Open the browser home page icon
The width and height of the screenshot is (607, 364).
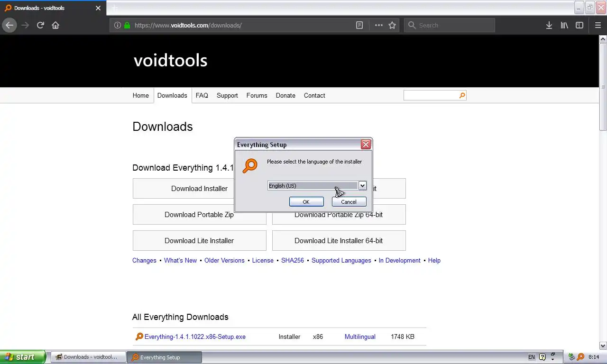55,25
